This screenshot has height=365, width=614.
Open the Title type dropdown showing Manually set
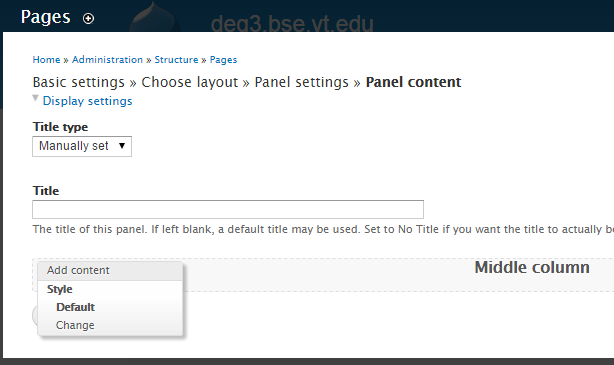[x=82, y=146]
